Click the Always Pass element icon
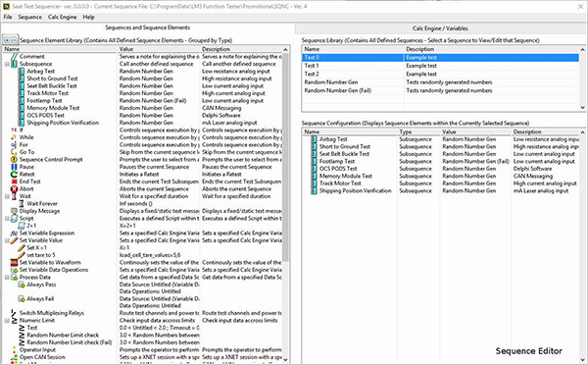Screen dimensions: 588x365 coord(22,285)
